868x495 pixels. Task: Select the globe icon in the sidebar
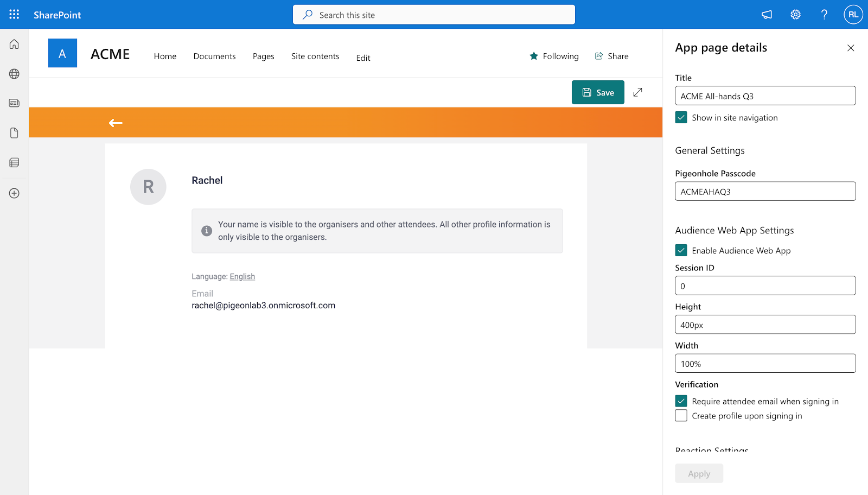pyautogui.click(x=14, y=74)
